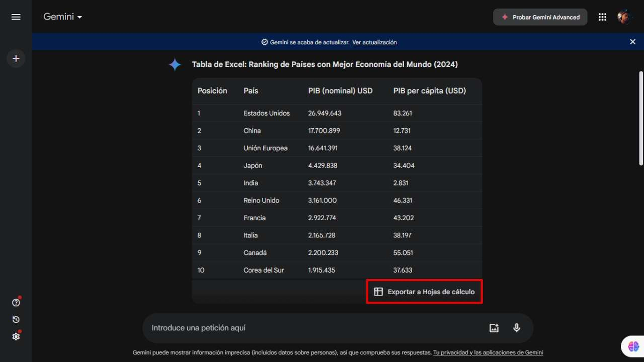Click the per cápita value 46.331
This screenshot has width=644, height=362.
tap(402, 200)
